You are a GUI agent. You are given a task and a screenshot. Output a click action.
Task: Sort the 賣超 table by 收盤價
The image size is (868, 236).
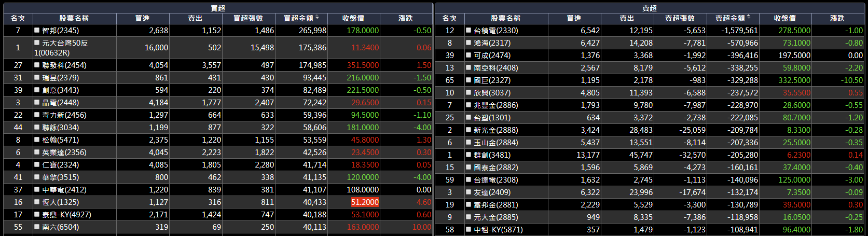click(x=785, y=18)
